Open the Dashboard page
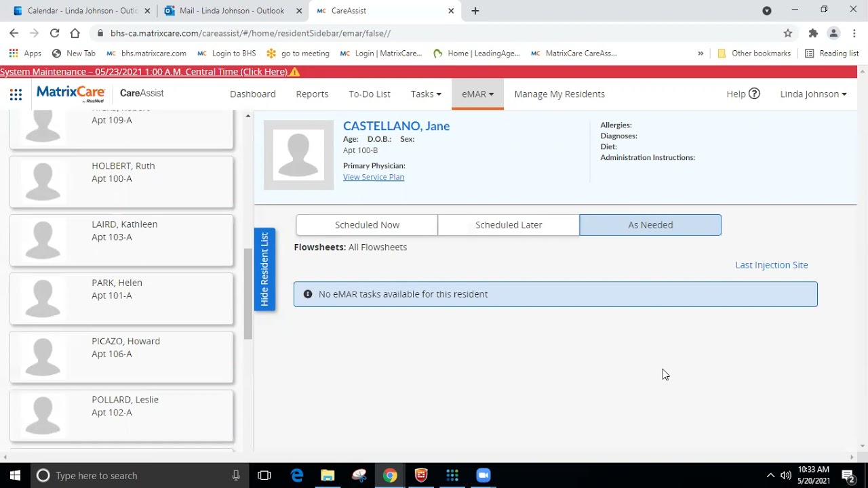868x488 pixels. pyautogui.click(x=253, y=94)
